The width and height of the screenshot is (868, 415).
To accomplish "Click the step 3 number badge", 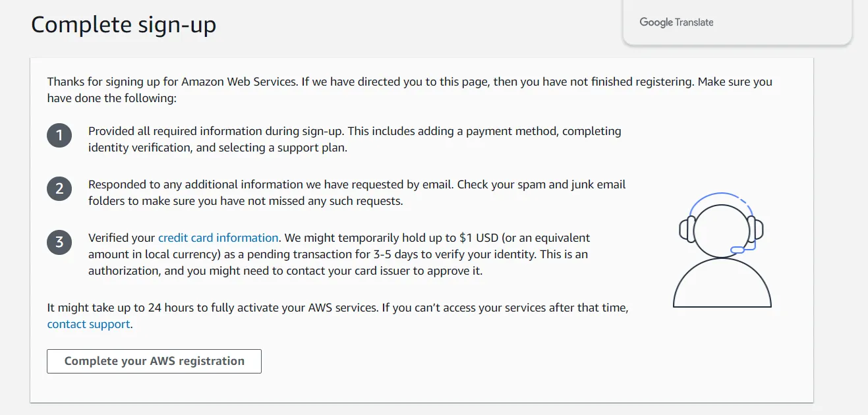I will [59, 242].
